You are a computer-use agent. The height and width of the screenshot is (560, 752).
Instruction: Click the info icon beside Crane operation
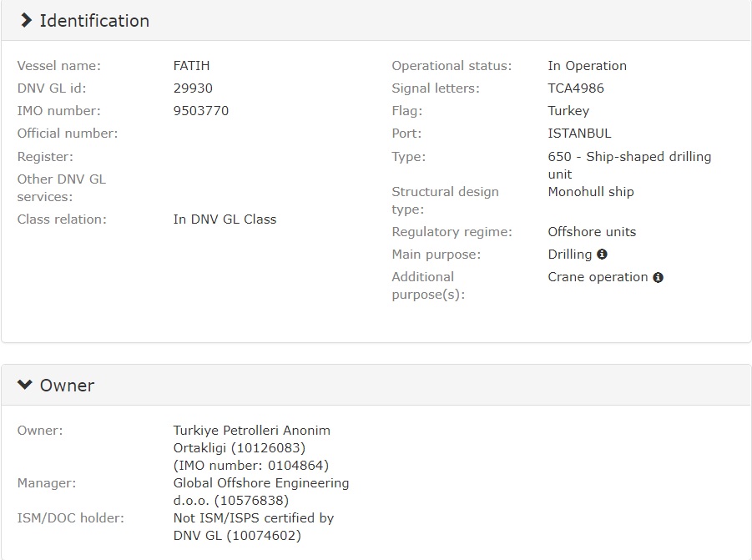pos(658,277)
